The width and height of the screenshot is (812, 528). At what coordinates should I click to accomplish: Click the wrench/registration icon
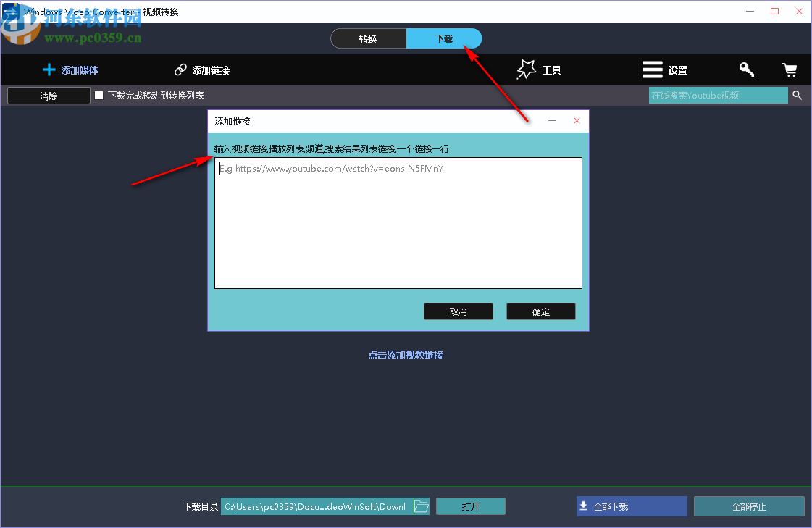[746, 70]
